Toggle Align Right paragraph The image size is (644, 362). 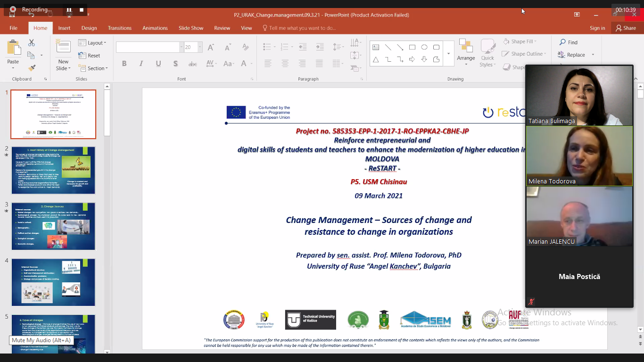pyautogui.click(x=302, y=64)
